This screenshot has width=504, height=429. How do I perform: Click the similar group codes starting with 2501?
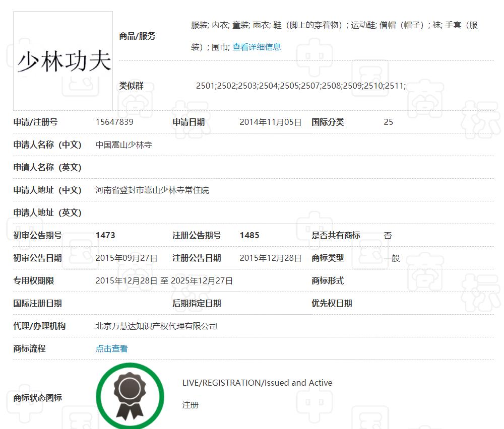pyautogui.click(x=300, y=86)
